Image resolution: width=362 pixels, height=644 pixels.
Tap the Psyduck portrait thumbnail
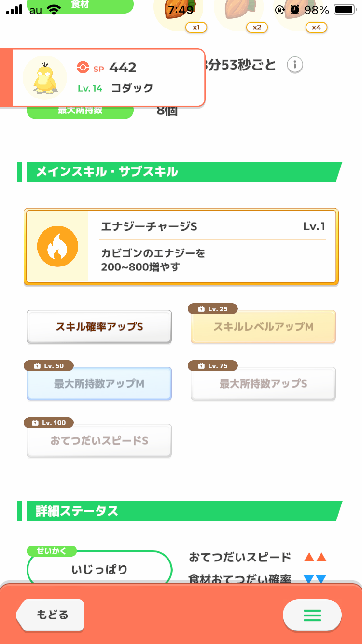click(x=45, y=77)
